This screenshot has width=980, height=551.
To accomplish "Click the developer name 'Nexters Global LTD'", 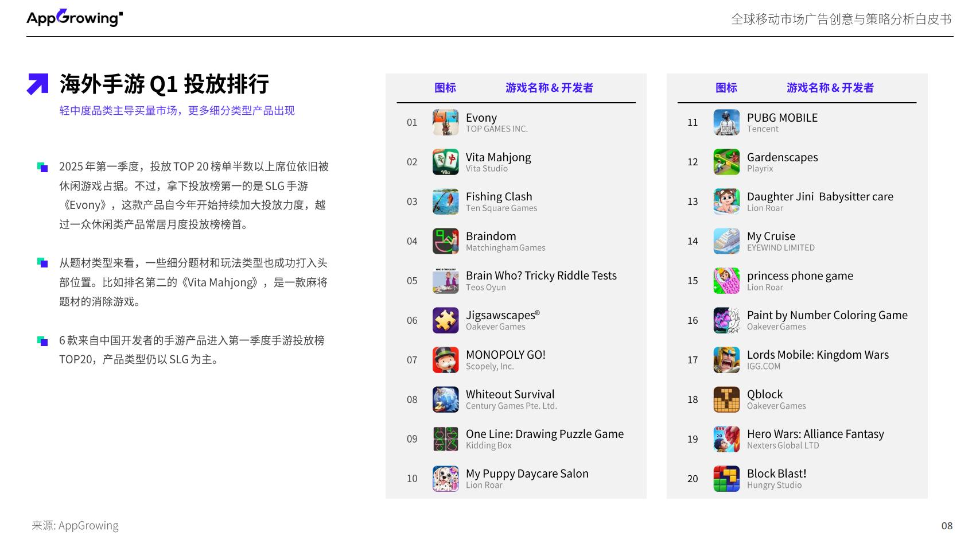I will [783, 446].
